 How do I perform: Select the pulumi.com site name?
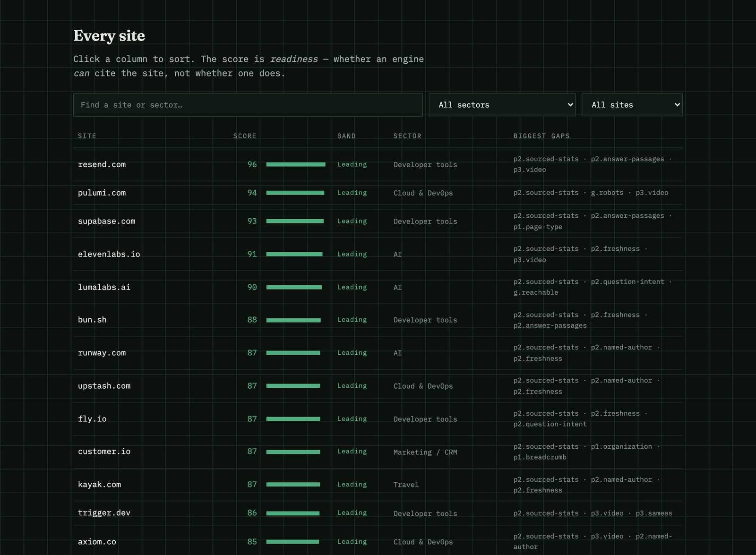click(x=102, y=193)
